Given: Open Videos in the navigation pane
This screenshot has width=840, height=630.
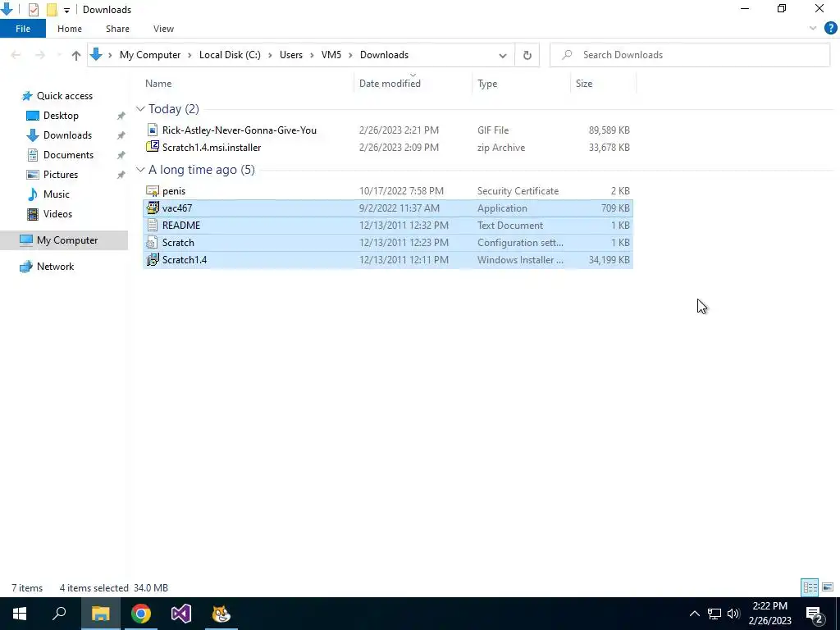Looking at the screenshot, I should pyautogui.click(x=57, y=214).
